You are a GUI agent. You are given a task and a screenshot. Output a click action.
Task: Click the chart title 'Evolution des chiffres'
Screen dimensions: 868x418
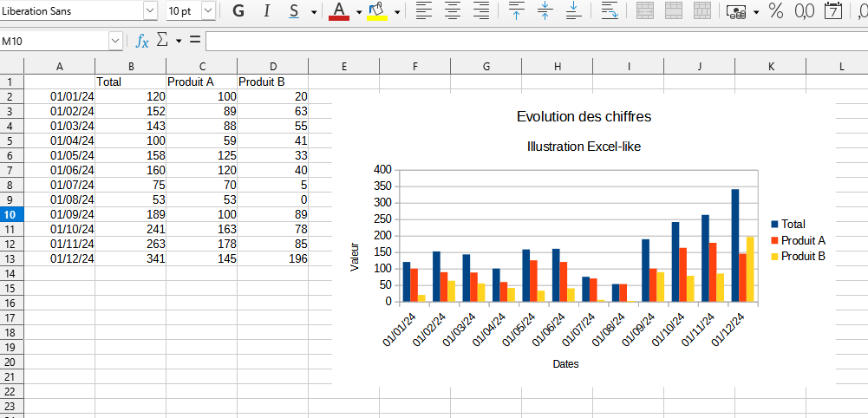[x=584, y=117]
